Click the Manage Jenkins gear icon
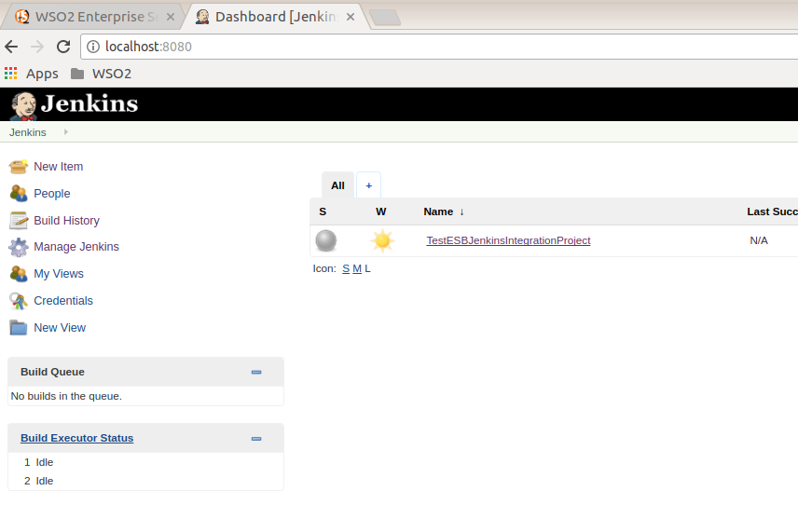798x532 pixels. (19, 247)
